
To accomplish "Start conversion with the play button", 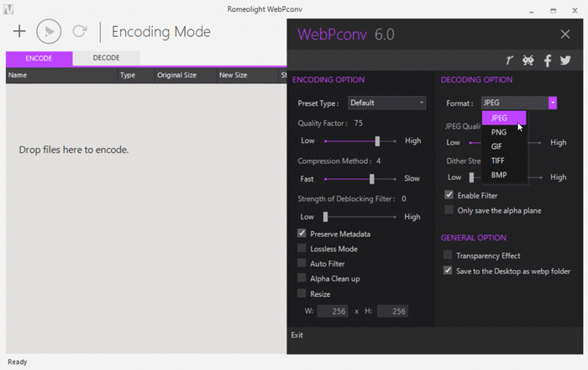I will (x=49, y=31).
